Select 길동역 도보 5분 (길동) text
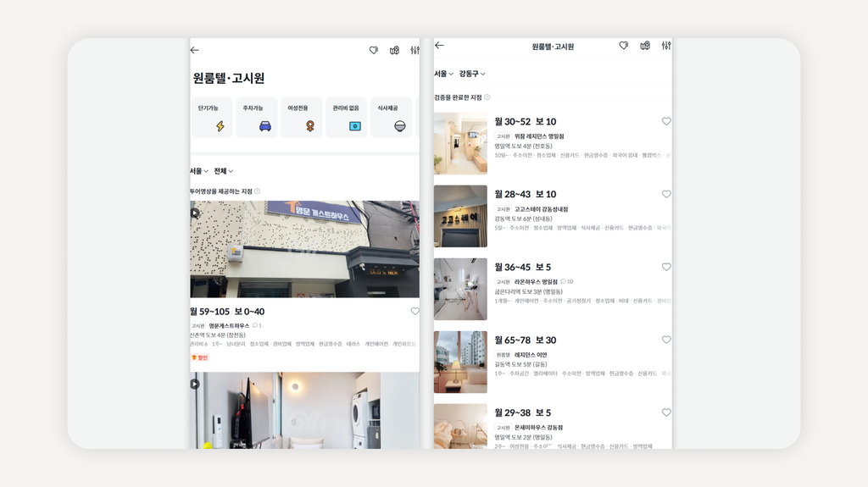The height and width of the screenshot is (487, 868). [x=521, y=364]
